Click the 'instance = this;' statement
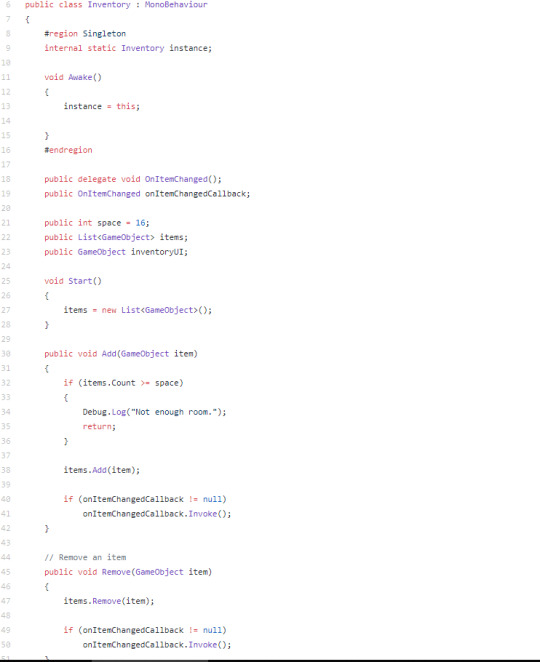Screen dimensions: 540x662 [x=102, y=106]
